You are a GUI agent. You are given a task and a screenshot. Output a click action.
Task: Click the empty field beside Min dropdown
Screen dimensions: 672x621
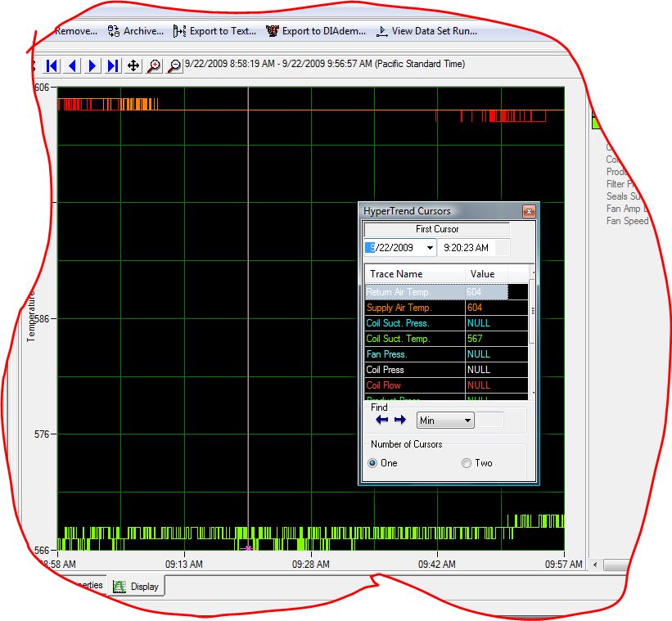489,421
